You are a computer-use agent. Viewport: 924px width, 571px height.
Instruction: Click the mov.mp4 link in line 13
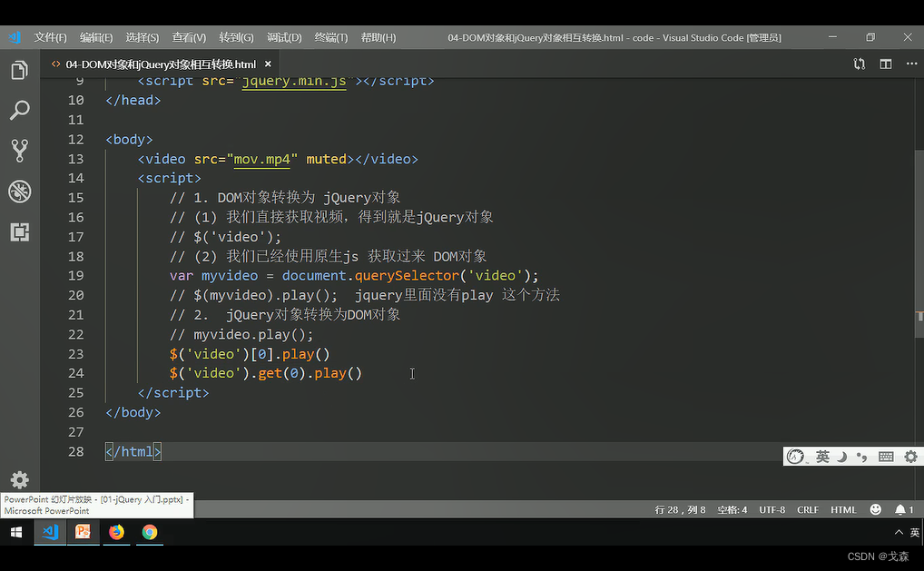click(x=262, y=159)
